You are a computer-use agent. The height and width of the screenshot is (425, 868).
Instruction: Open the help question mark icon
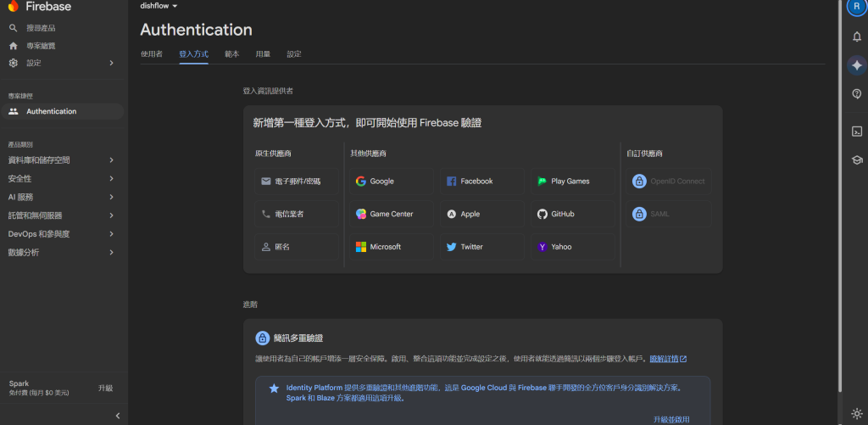[x=857, y=93]
